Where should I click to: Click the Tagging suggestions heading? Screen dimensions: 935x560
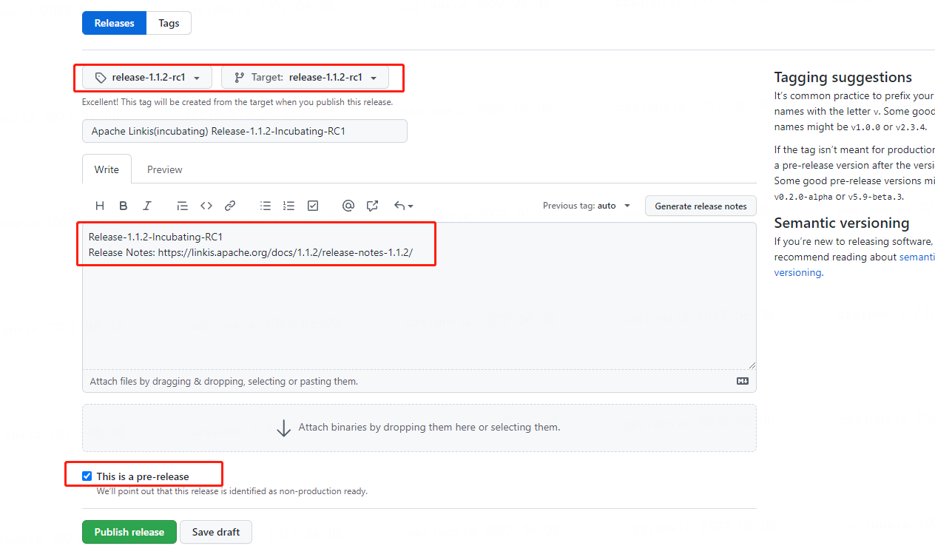[x=843, y=77]
